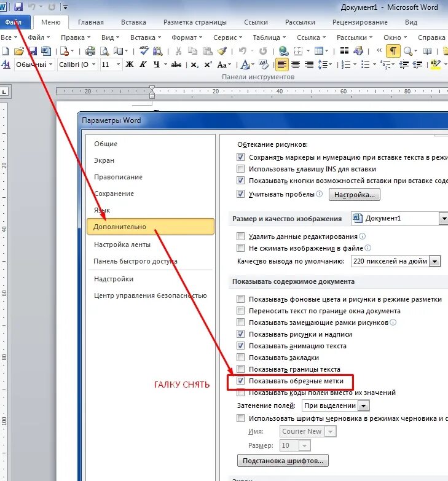Viewport: 448px width, 481px height.
Task: Open '220 пикселей на дюйм' quality dropdown
Action: tap(435, 261)
